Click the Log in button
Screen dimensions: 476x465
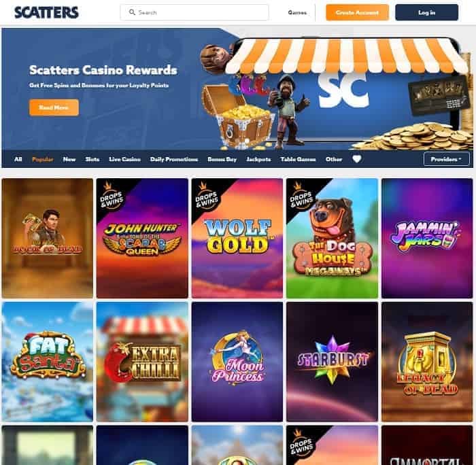click(427, 12)
